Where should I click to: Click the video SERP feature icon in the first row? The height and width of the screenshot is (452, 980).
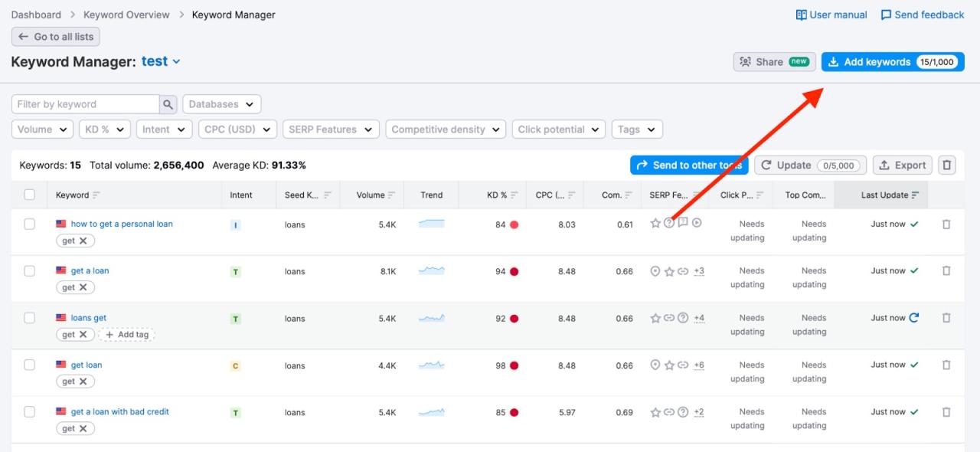click(x=697, y=223)
